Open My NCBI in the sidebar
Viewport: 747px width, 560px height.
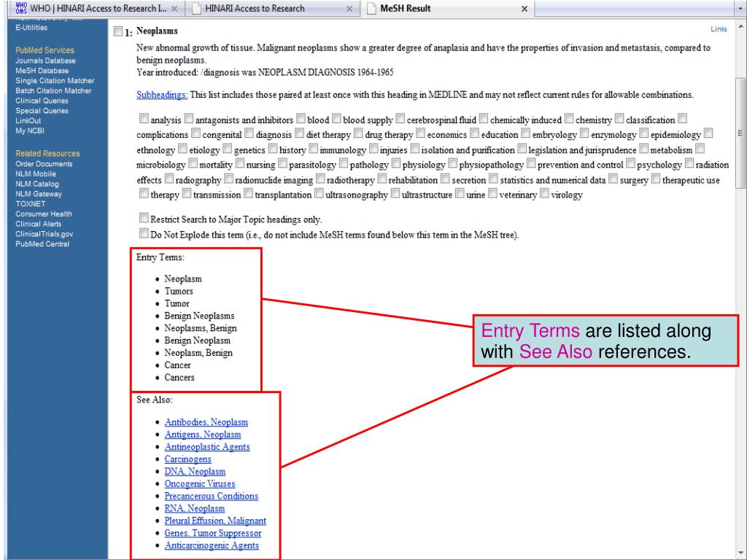(29, 131)
